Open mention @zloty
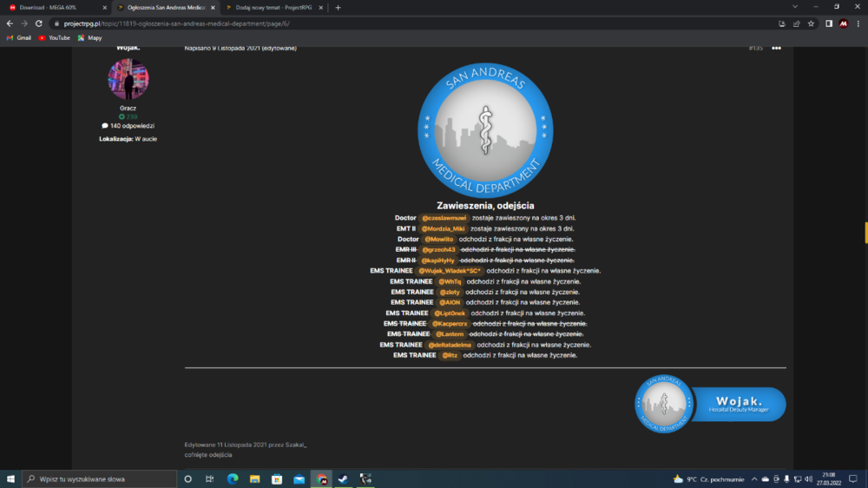The width and height of the screenshot is (868, 488). pos(450,292)
